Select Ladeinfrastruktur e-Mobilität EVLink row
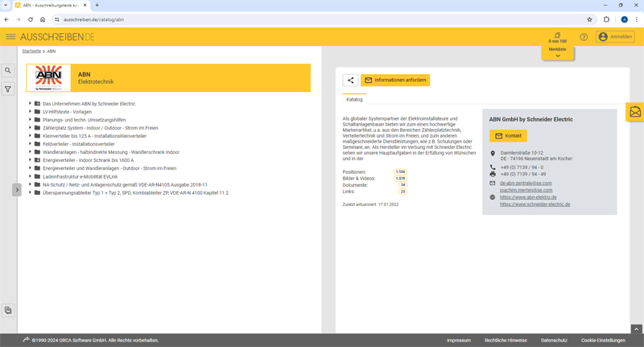This screenshot has width=644, height=347. (80, 176)
